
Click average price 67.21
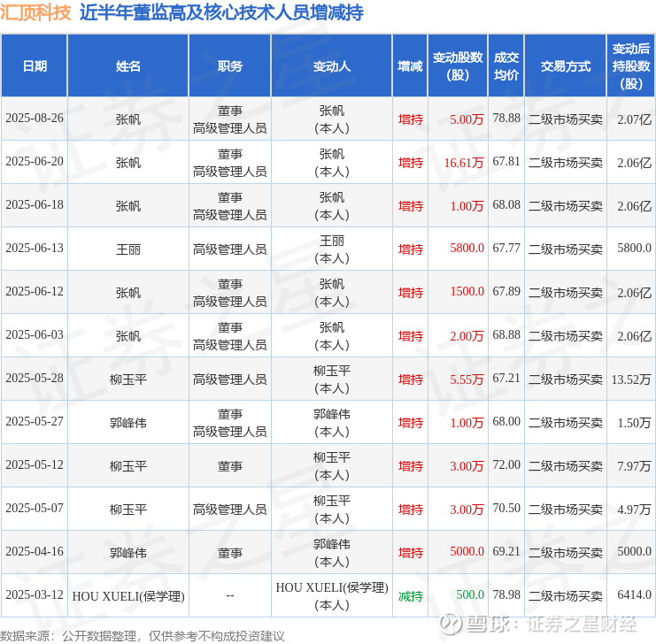(x=506, y=378)
